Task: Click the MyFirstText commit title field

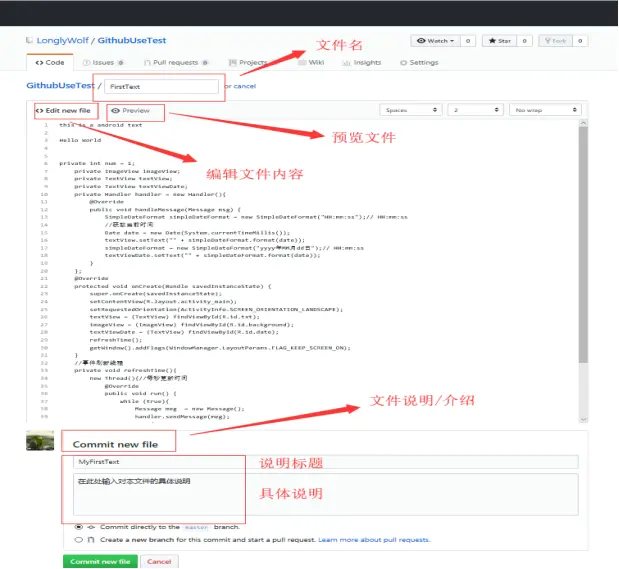Action: (x=326, y=462)
